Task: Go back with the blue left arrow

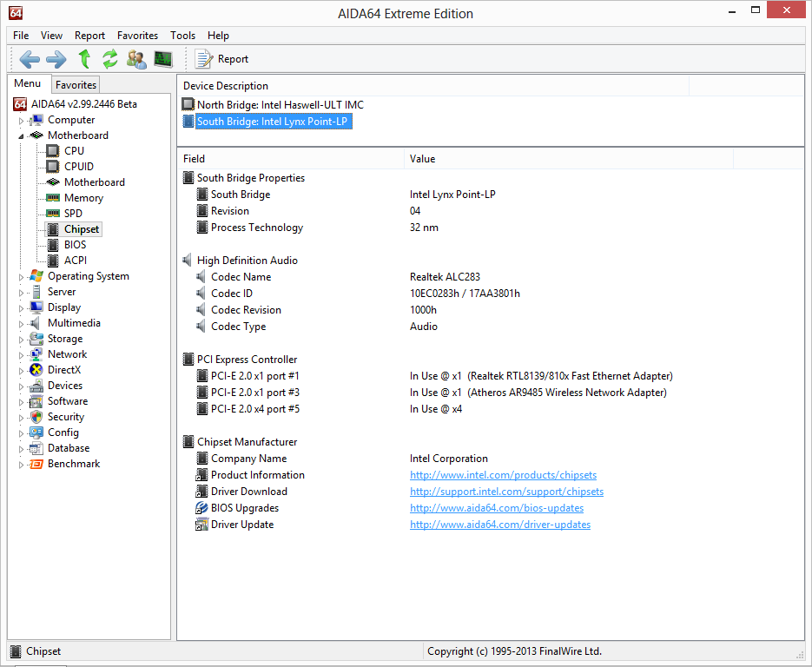Action: coord(30,59)
